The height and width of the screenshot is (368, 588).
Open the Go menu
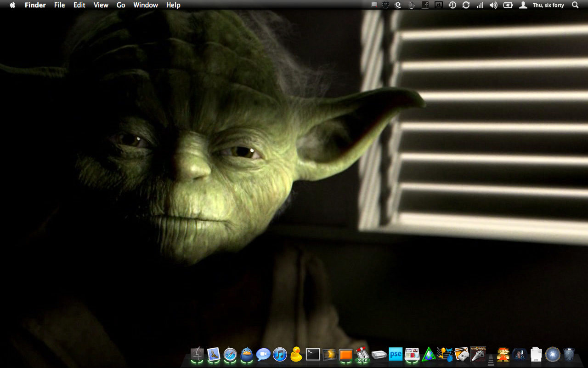coord(121,5)
